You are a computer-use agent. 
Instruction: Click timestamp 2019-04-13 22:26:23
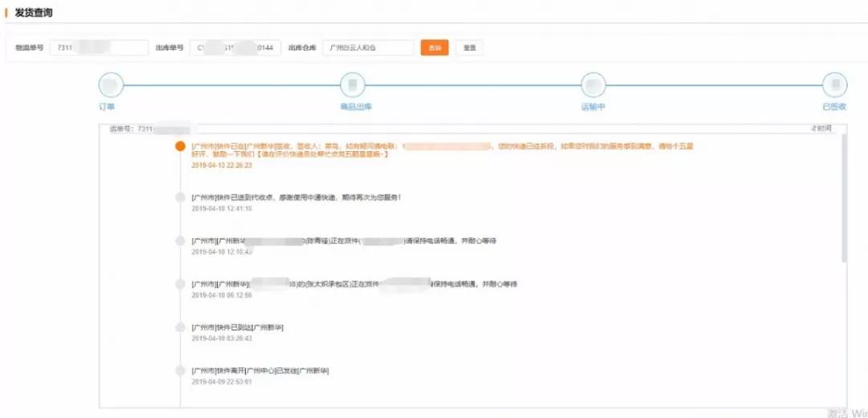click(222, 165)
